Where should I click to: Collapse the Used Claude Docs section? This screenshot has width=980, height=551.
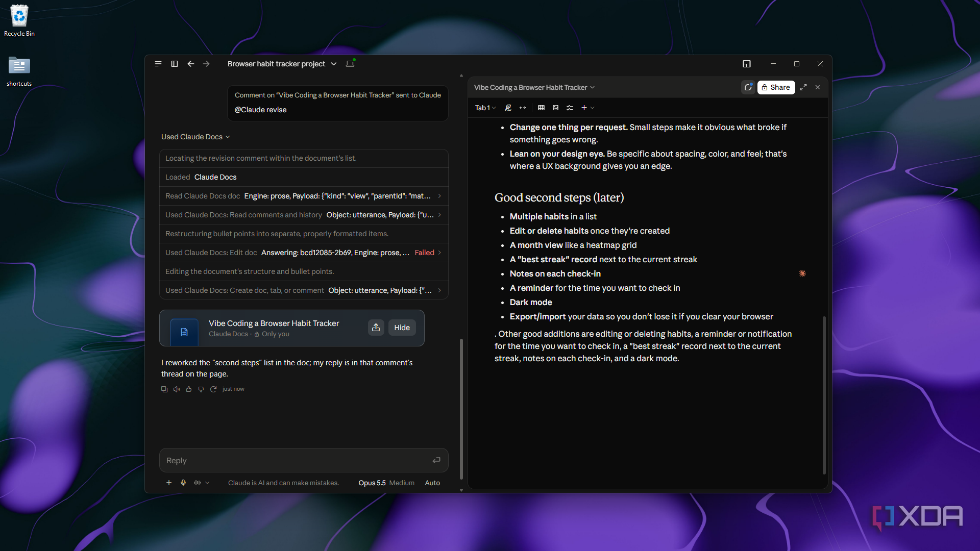point(195,137)
